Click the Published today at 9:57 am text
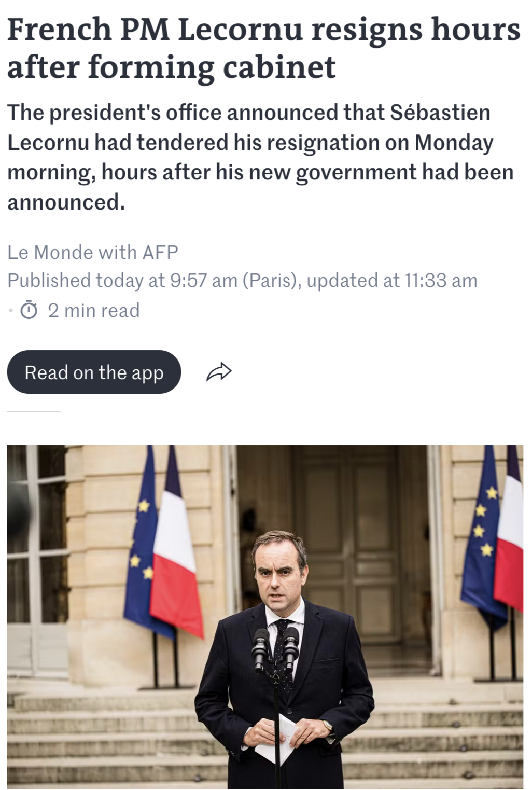The width and height of the screenshot is (532, 790). pyautogui.click(x=122, y=281)
